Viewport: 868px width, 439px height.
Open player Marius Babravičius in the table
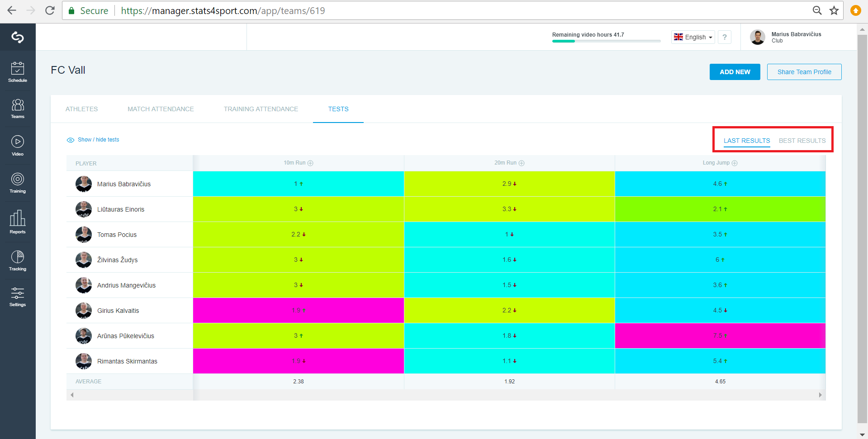tap(123, 184)
